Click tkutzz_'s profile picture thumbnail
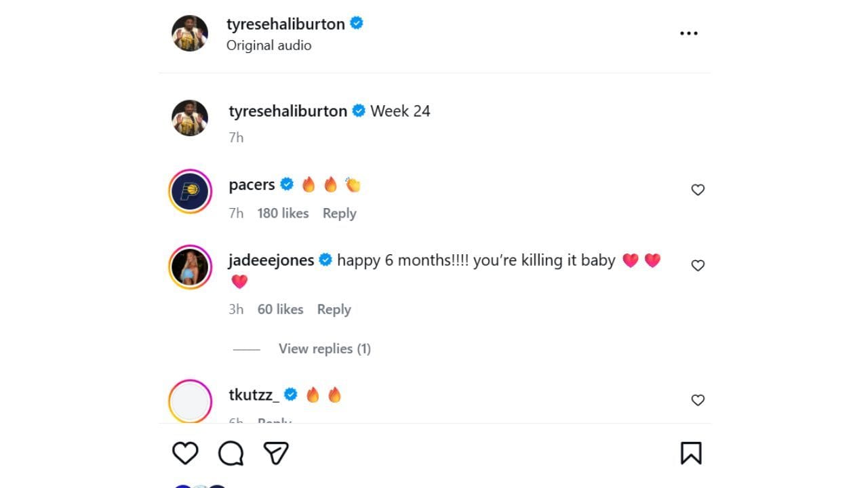868x488 pixels. 191,401
